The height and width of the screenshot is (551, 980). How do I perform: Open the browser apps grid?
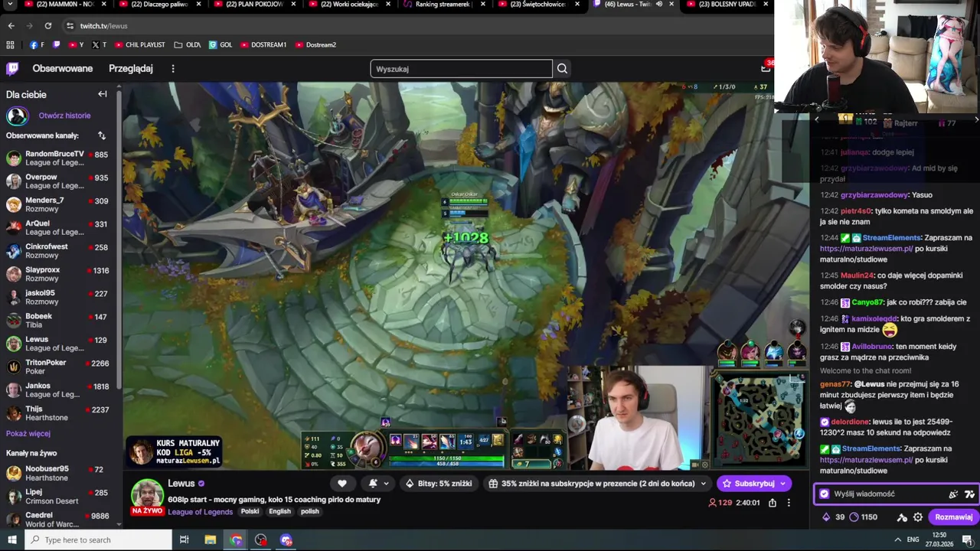(10, 45)
